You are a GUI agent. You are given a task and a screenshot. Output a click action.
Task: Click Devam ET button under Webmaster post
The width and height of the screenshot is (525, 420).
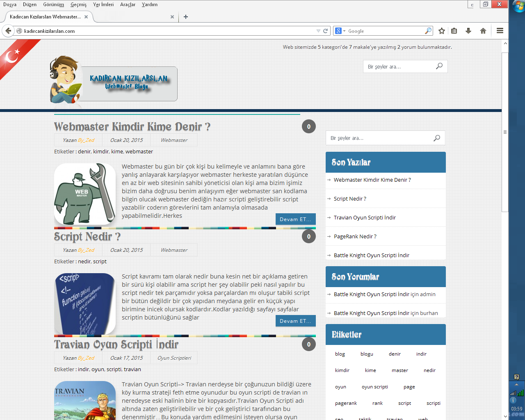pos(296,219)
